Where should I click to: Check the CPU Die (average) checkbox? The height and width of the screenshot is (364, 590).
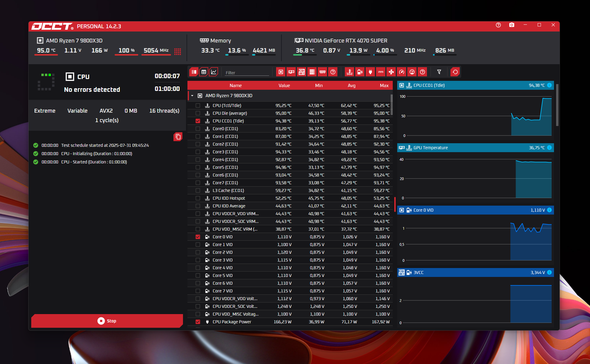pyautogui.click(x=198, y=113)
